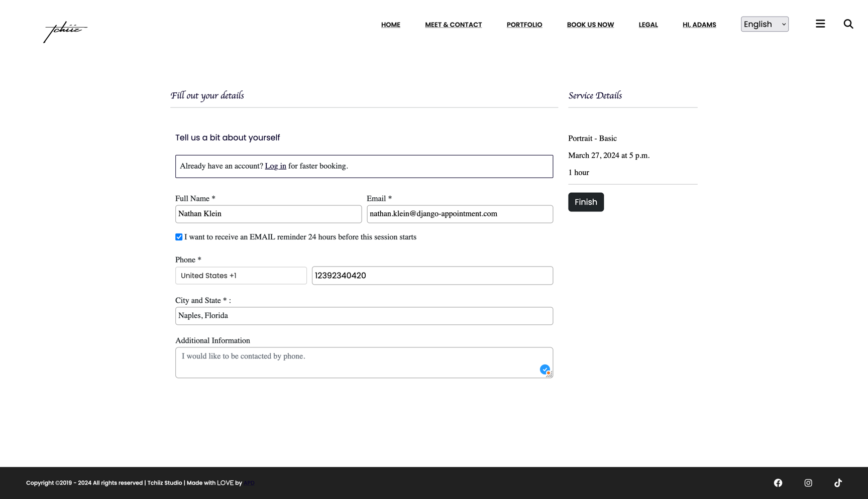
Task: Click the 'Tell us a bit about yourself' heading
Action: [x=228, y=138]
